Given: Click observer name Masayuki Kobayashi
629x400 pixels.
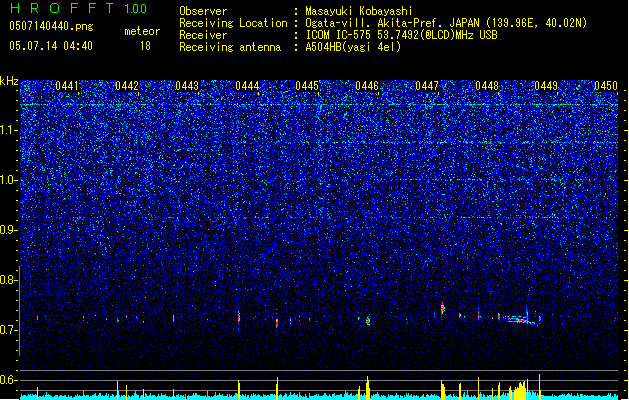Looking at the screenshot, I should tap(358, 11).
